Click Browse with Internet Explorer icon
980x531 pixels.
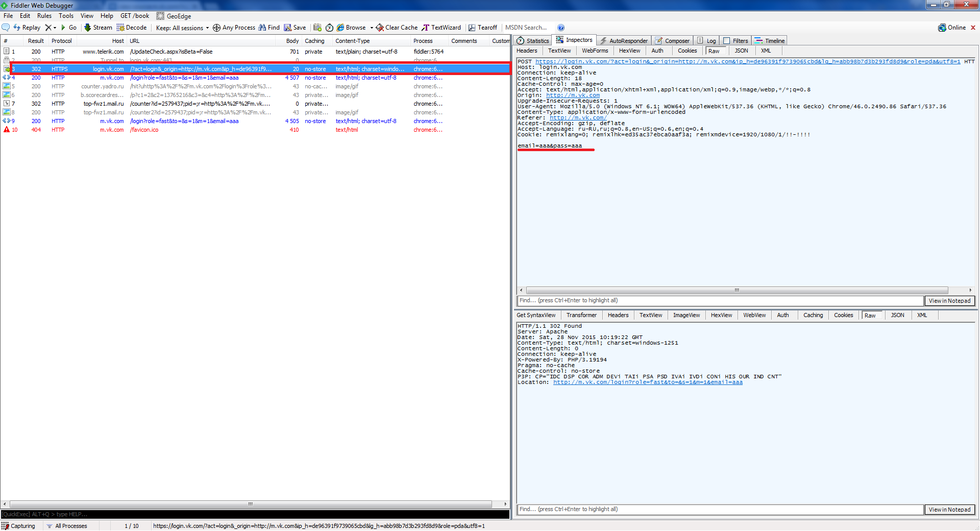(351, 28)
